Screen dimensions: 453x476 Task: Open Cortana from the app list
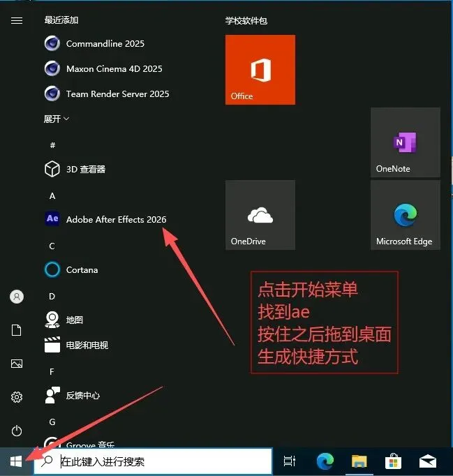(x=71, y=269)
